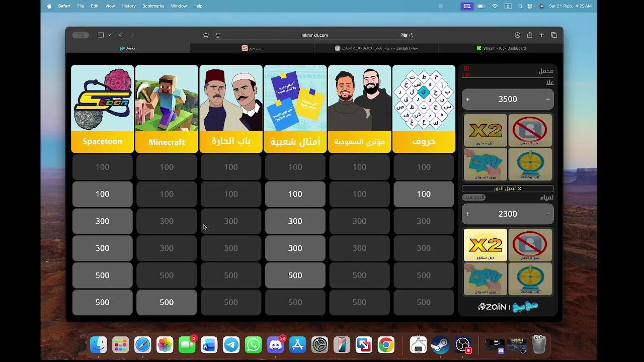Viewport: 644px width, 362px height.
Task: Go back with Safari's back arrow
Action: click(x=120, y=35)
